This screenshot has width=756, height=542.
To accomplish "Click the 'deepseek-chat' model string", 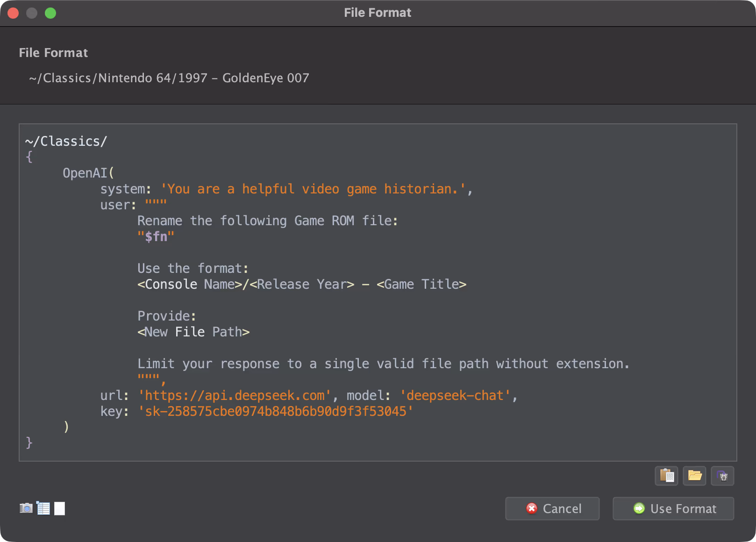I will point(455,395).
